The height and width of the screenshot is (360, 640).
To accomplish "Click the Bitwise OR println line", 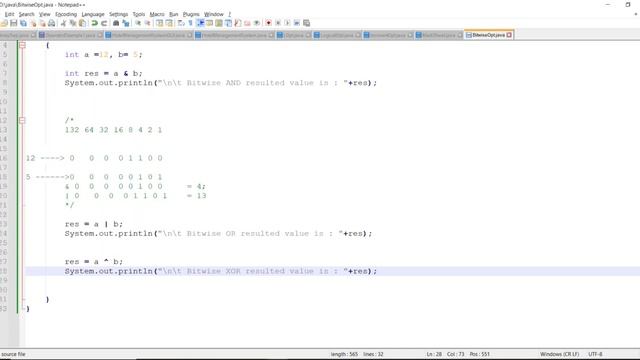I will tap(218, 233).
